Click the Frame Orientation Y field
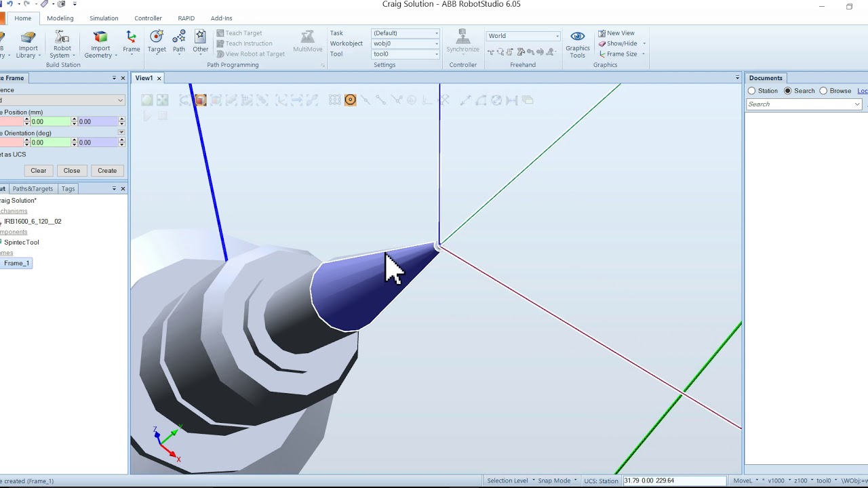The height and width of the screenshot is (488, 868). click(50, 142)
